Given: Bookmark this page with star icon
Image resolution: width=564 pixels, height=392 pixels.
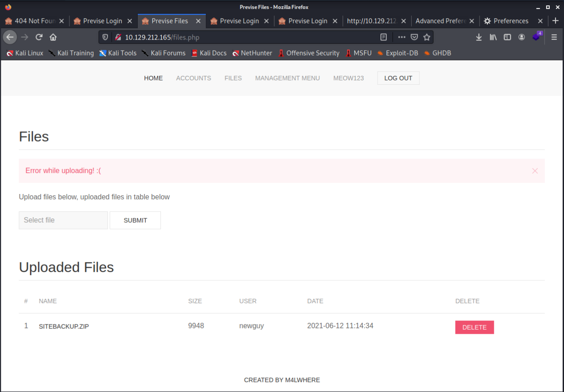Looking at the screenshot, I should [x=427, y=37].
